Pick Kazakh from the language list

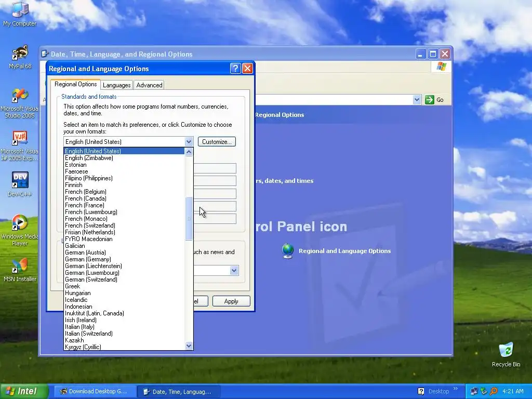tap(124, 340)
